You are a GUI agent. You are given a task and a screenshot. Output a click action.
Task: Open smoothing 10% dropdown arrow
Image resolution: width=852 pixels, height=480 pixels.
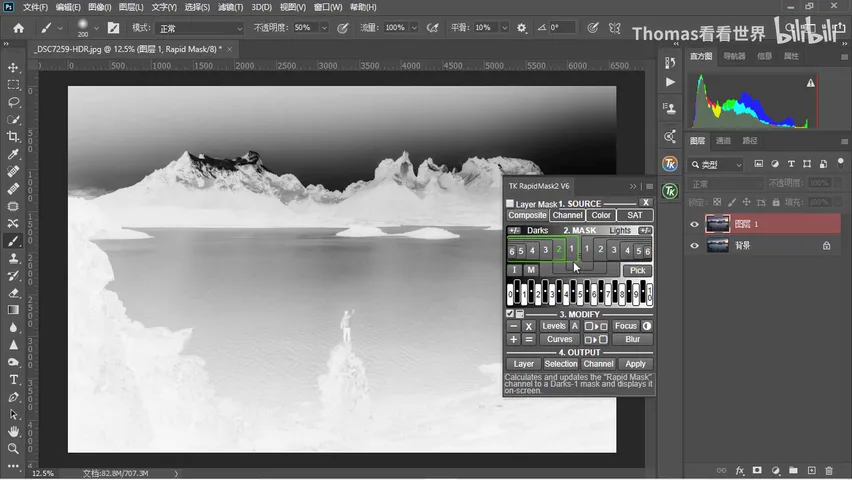[504, 28]
